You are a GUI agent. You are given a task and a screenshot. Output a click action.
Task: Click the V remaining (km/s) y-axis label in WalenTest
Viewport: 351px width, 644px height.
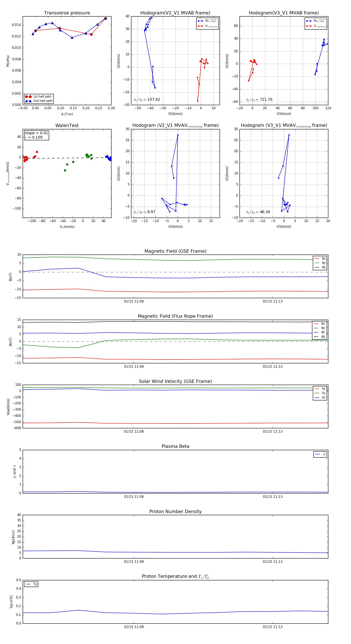click(x=8, y=174)
